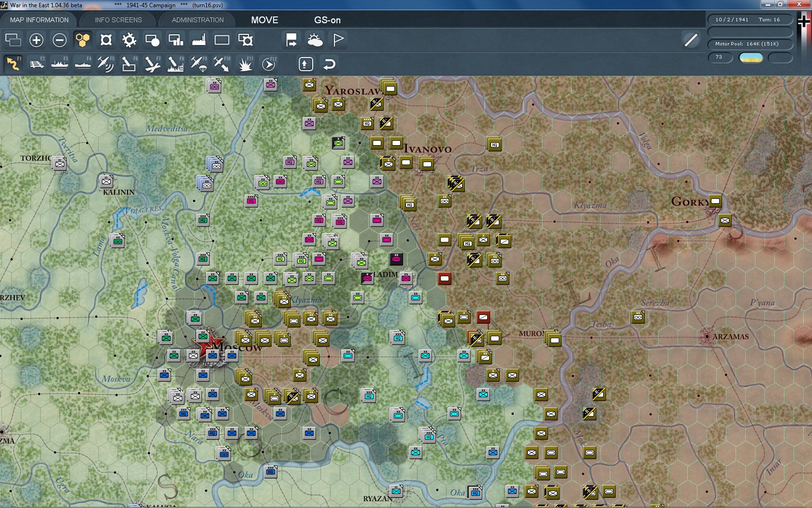Click the Motor Pool 164K readout
812x508 pixels.
(750, 44)
